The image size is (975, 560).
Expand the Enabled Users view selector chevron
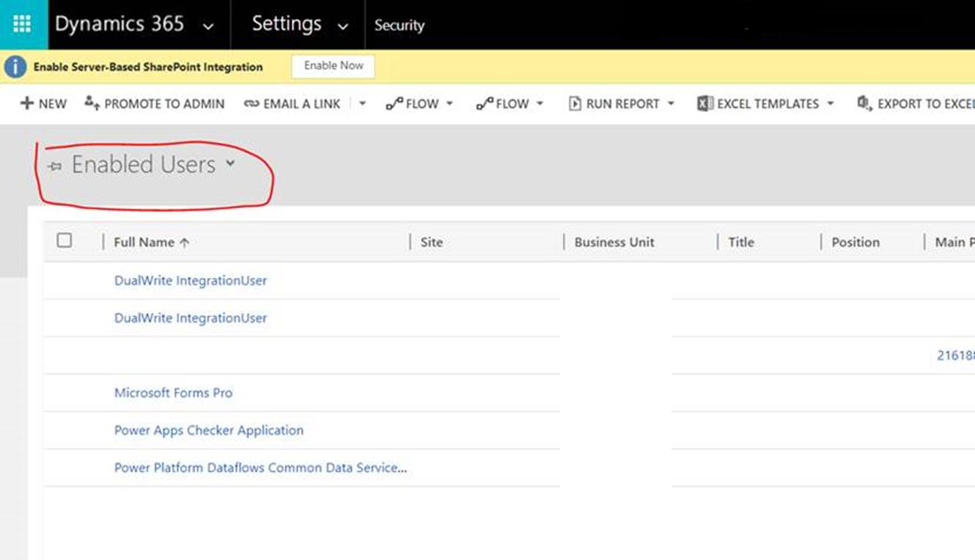(x=231, y=164)
